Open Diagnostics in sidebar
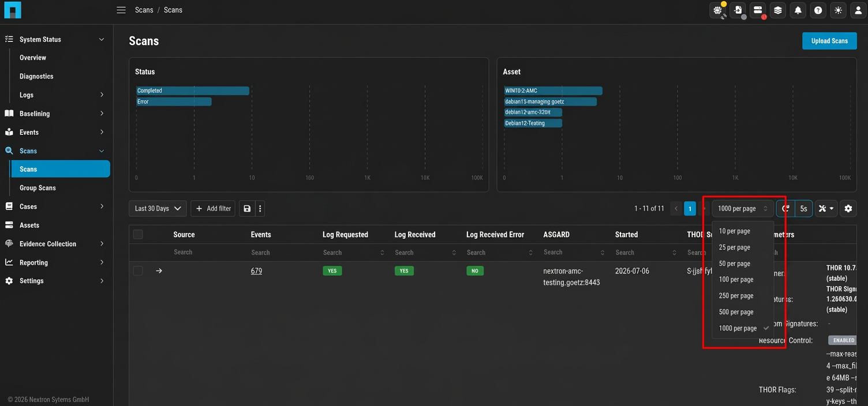The image size is (868, 406). click(x=36, y=76)
